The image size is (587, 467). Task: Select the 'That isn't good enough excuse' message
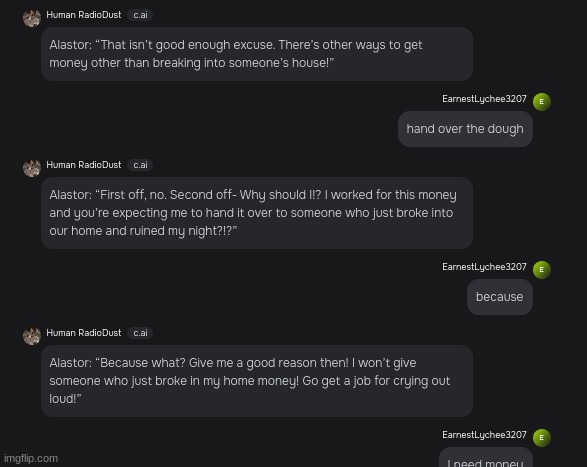pos(257,54)
